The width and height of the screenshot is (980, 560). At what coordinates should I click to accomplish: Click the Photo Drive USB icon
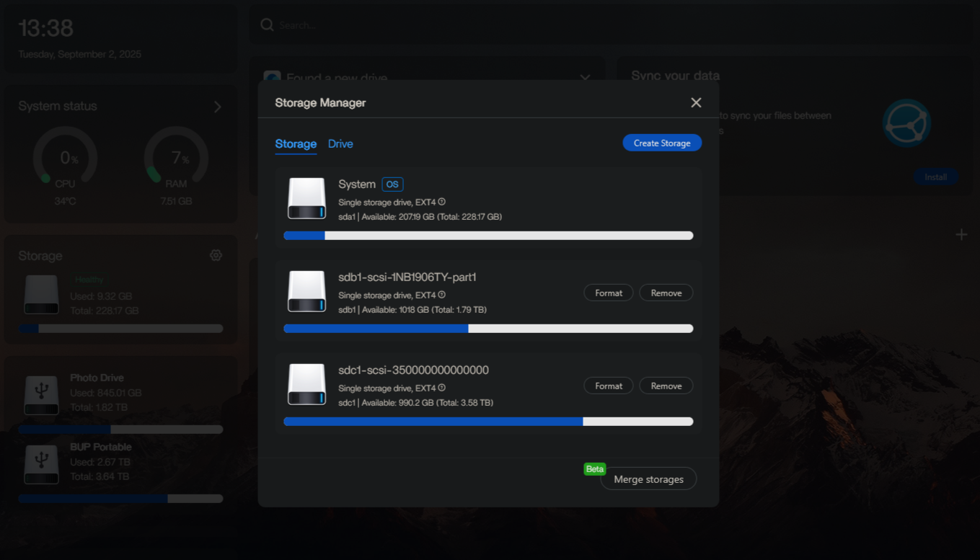click(x=41, y=395)
